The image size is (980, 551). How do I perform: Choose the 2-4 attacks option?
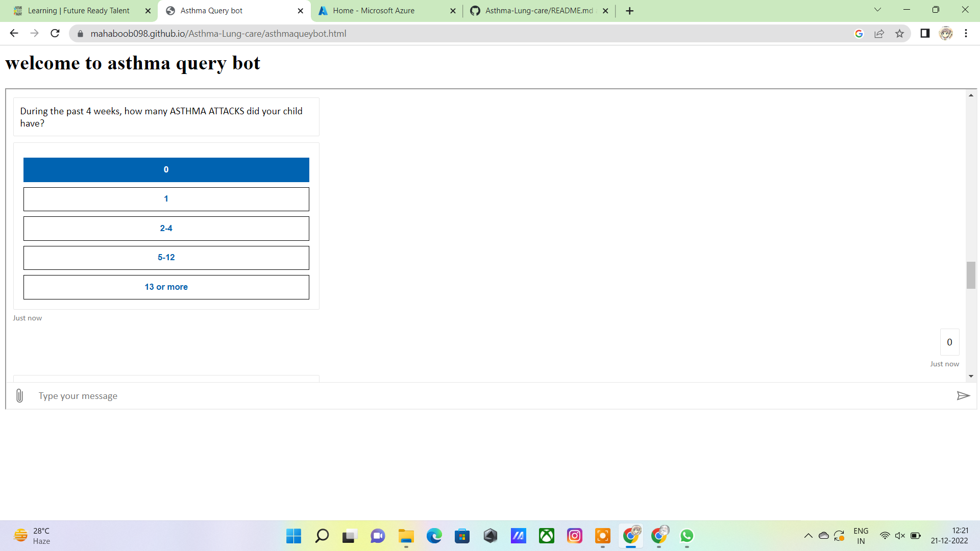[166, 229]
